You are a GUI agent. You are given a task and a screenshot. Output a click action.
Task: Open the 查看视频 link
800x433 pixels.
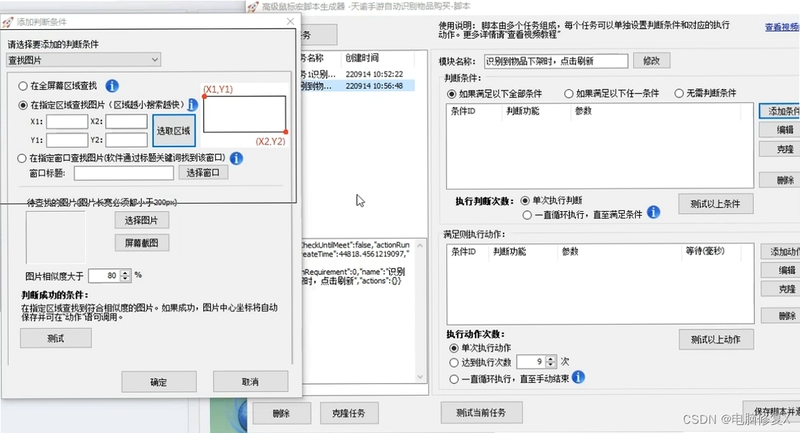click(x=782, y=27)
